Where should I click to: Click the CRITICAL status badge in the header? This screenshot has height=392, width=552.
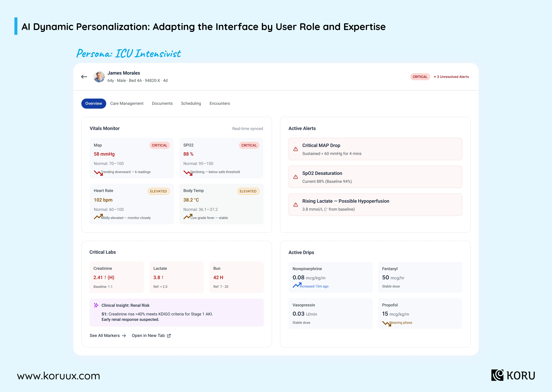[420, 77]
